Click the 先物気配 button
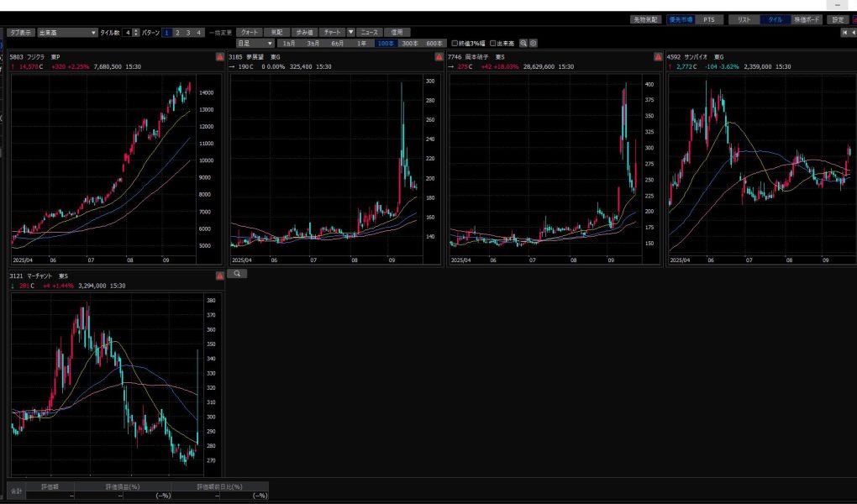This screenshot has height=504, width=857. click(x=646, y=19)
